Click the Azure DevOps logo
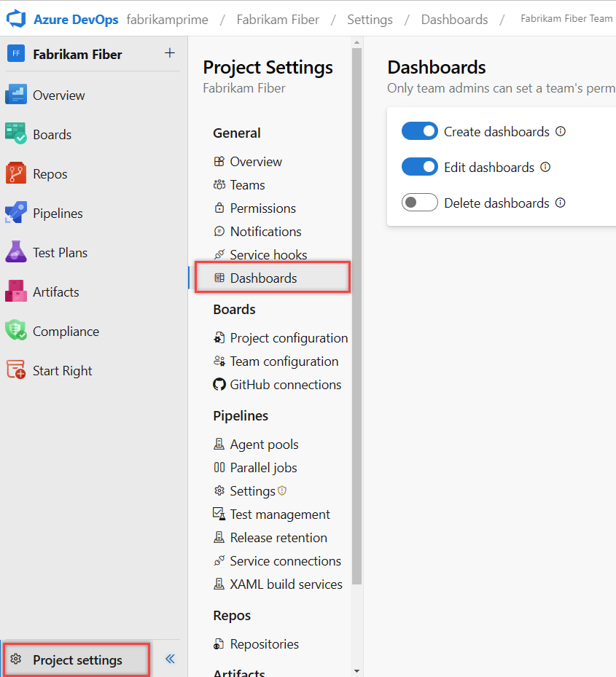 (x=15, y=18)
